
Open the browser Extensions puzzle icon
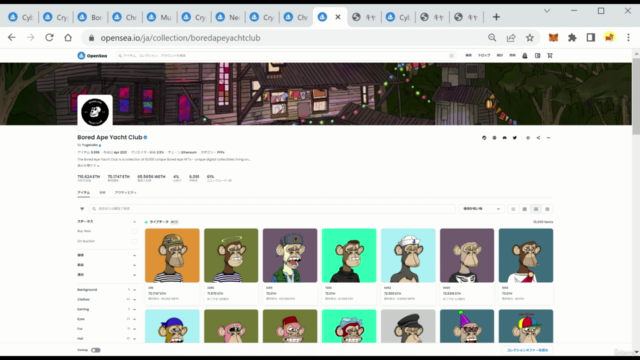click(x=572, y=38)
